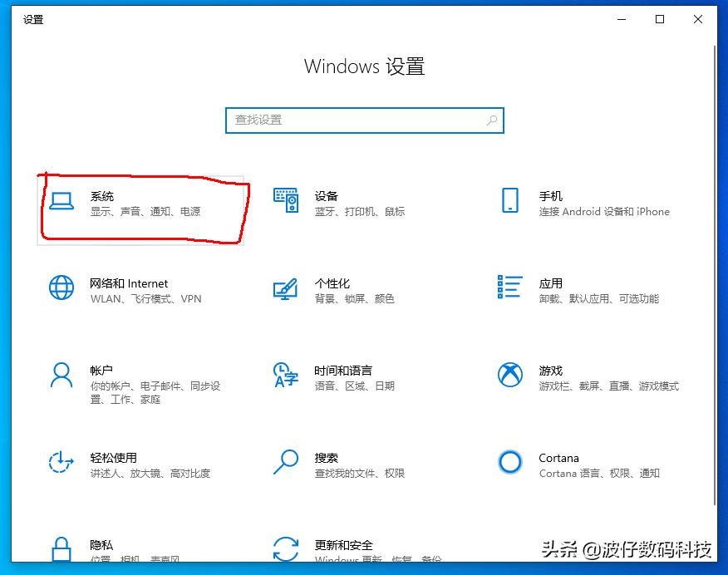The width and height of the screenshot is (728, 575).
Task: Click the 个性化 paintbrush icon
Action: click(286, 290)
